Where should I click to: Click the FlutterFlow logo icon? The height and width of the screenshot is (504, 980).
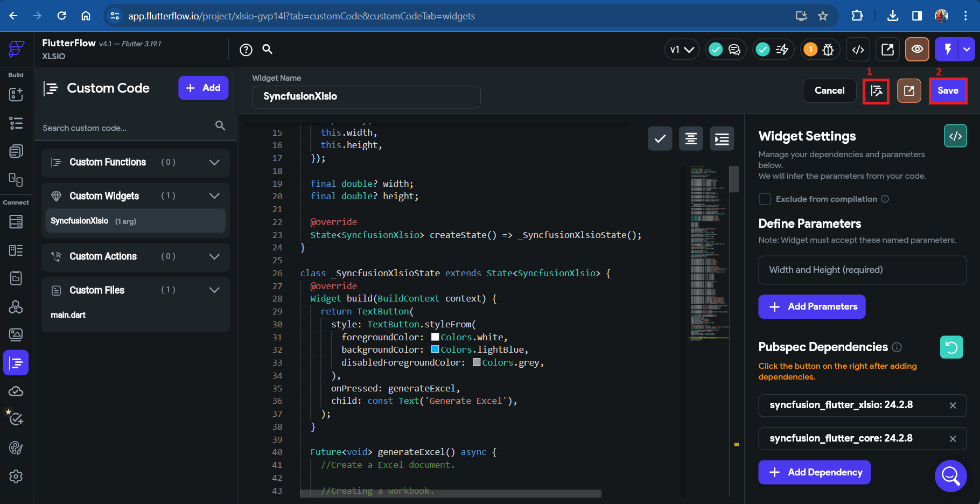[x=16, y=49]
